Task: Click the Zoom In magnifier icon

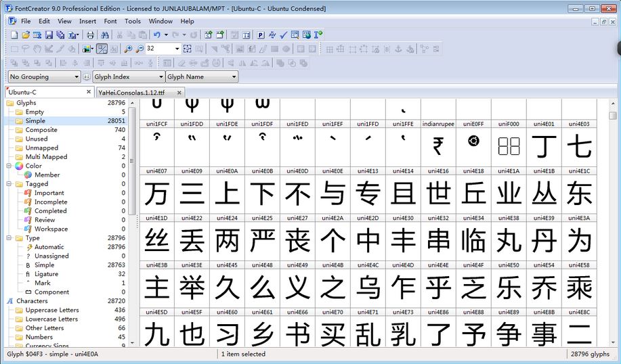Action: 128,49
